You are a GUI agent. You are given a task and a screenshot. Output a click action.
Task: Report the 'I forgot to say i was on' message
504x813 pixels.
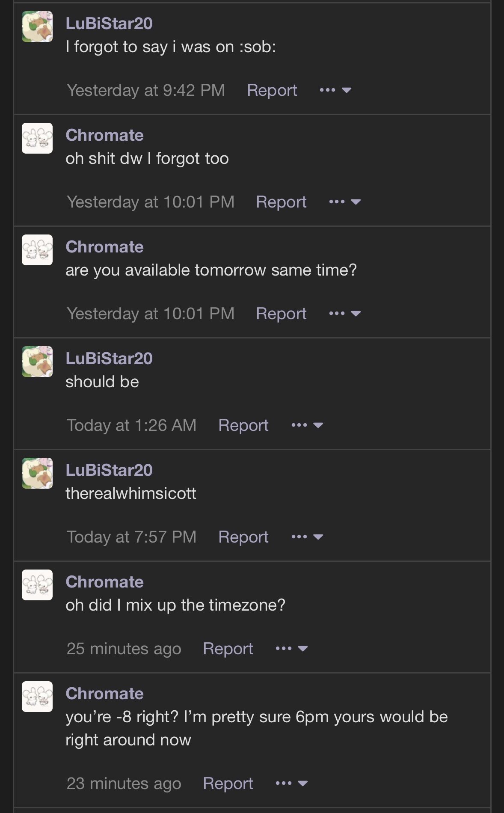pyautogui.click(x=272, y=90)
